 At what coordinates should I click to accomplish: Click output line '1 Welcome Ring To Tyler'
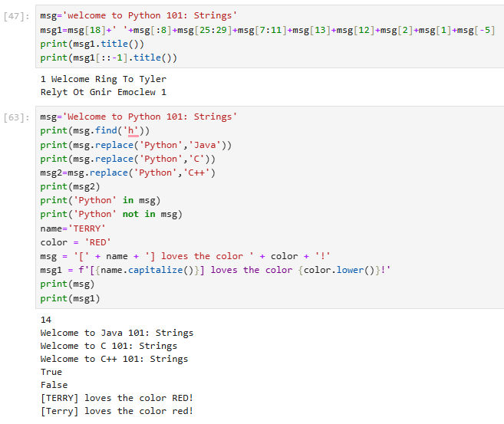click(104, 79)
